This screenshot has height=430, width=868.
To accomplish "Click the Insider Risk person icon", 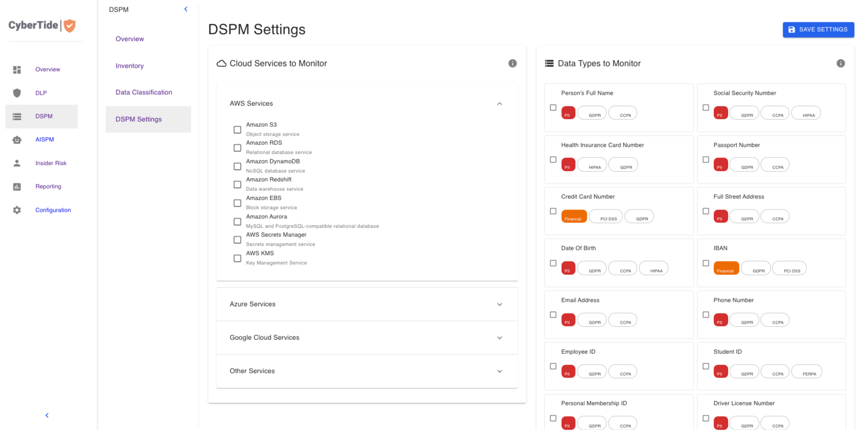I will pyautogui.click(x=17, y=163).
